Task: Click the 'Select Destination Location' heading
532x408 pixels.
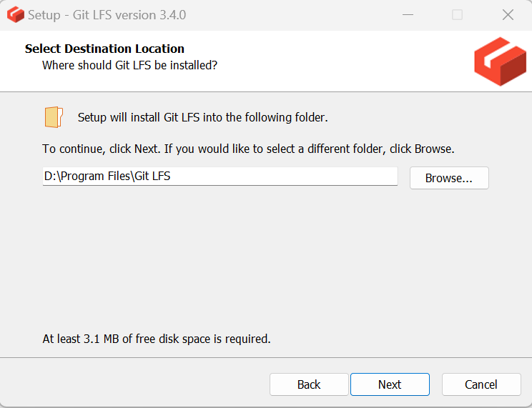Action: (x=104, y=49)
